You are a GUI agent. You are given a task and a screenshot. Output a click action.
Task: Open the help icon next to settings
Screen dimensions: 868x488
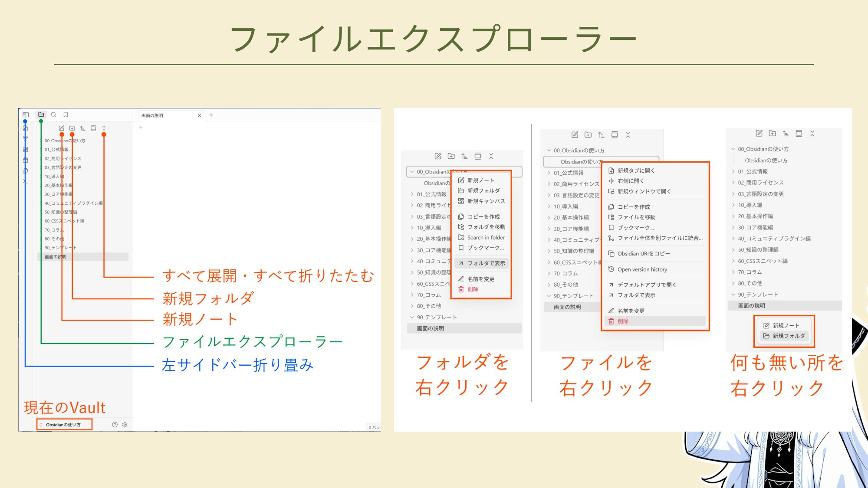[115, 425]
